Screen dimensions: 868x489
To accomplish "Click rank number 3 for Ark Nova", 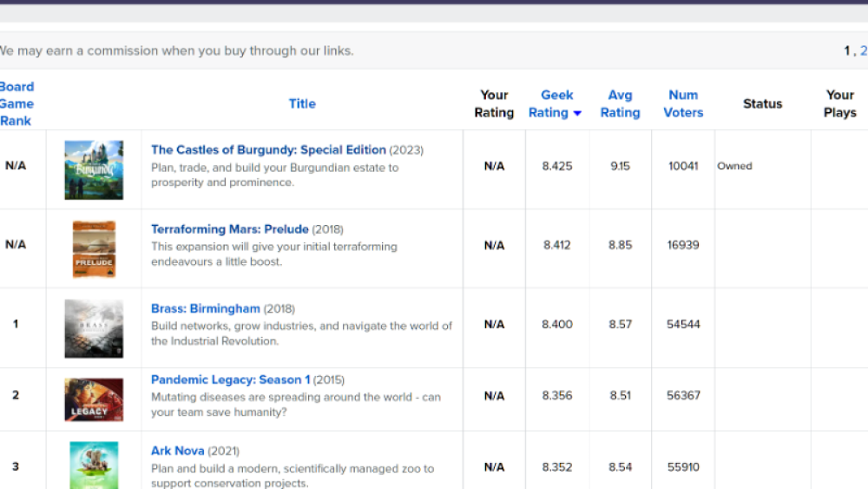I will 16,466.
